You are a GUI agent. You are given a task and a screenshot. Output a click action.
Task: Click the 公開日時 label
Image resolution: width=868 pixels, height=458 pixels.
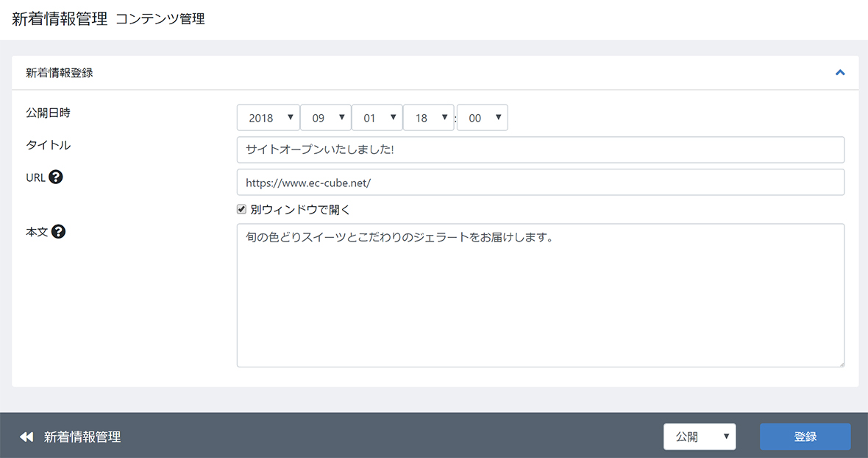click(48, 113)
